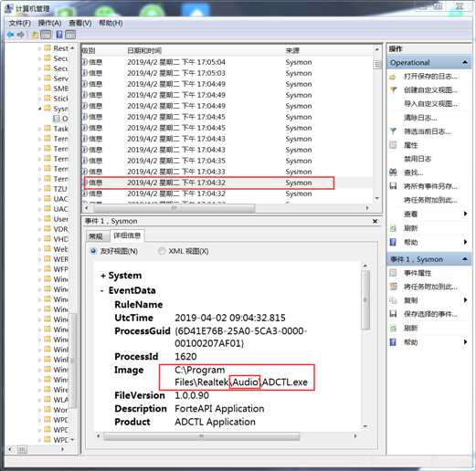476x471 pixels.
Task: Click the event list horizontal scrollbar
Action: 227,208
